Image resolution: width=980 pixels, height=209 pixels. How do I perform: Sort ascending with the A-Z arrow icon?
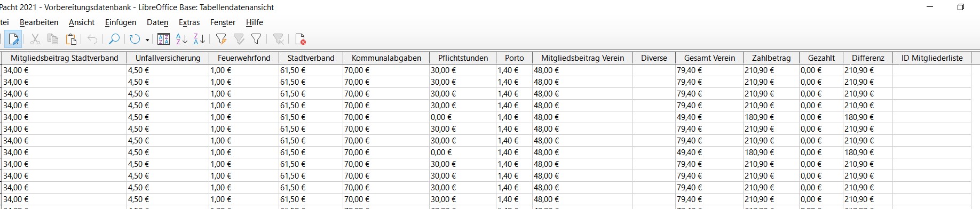coord(181,39)
